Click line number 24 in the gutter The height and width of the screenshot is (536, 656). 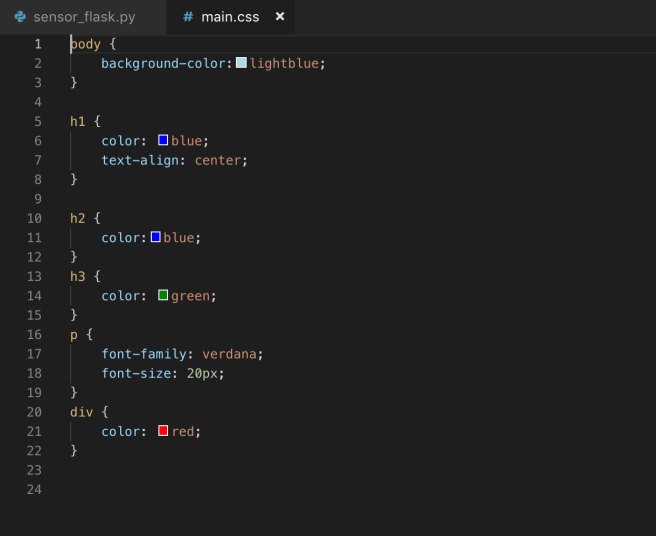point(34,490)
